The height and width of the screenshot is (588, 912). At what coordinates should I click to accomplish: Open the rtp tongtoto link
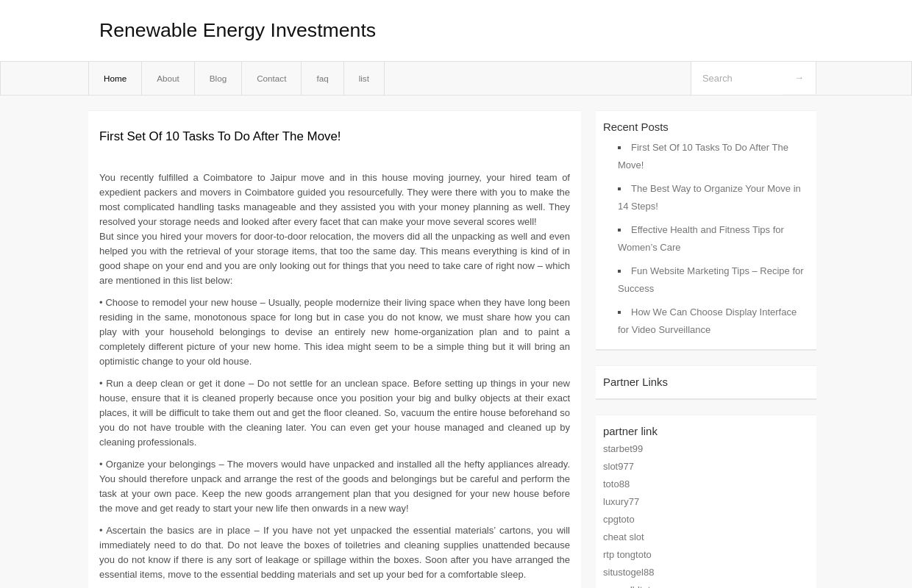click(627, 554)
